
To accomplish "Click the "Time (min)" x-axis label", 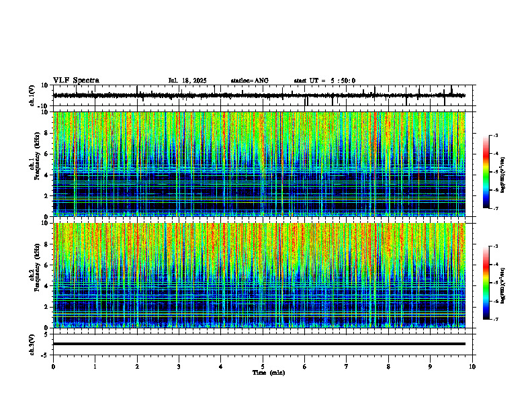I will pos(269,373).
